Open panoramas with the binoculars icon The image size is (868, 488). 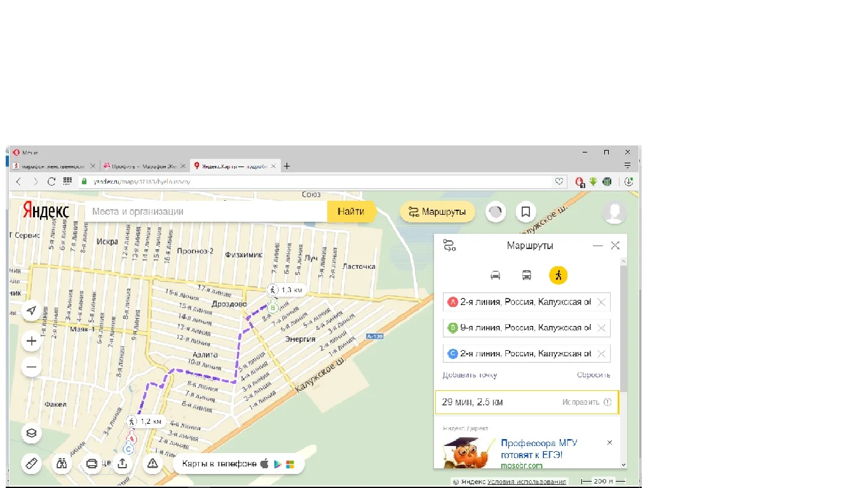click(x=62, y=463)
